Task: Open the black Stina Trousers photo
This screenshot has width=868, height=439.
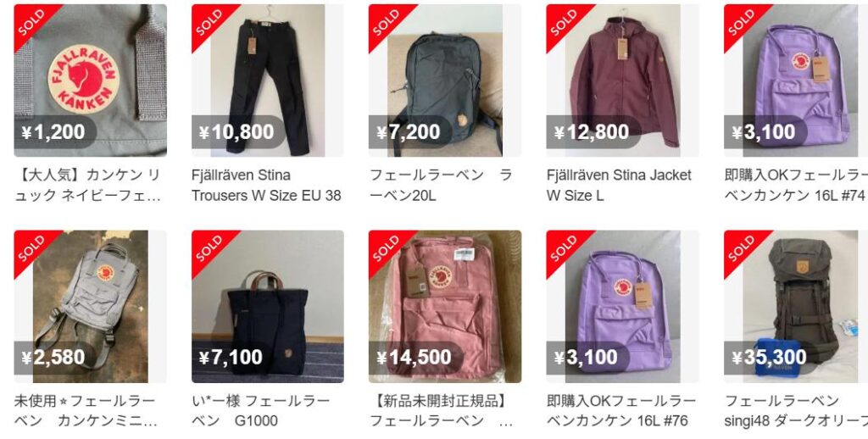Action: click(x=267, y=81)
